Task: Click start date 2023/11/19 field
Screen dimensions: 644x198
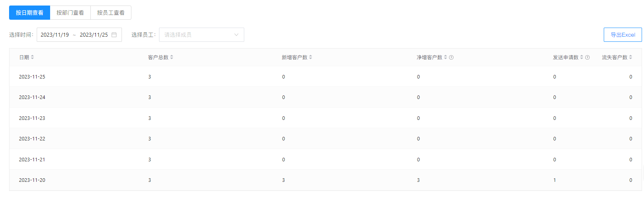Action: coord(55,35)
